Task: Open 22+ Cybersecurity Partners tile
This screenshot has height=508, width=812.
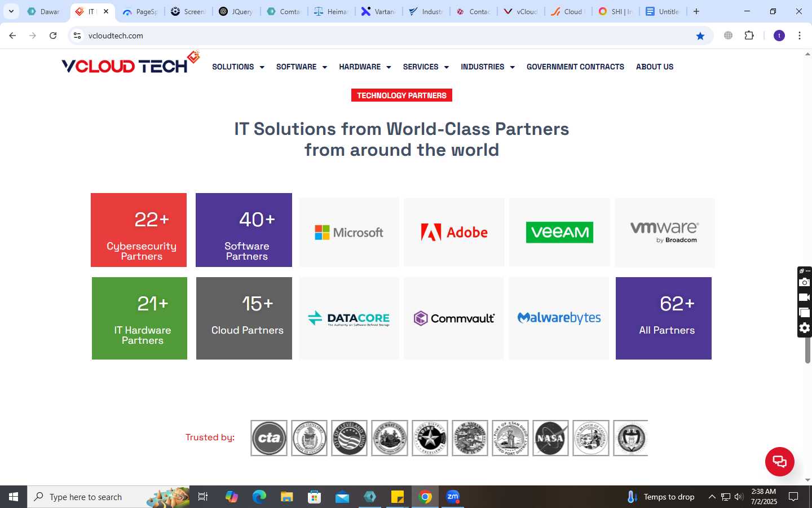Action: pyautogui.click(x=139, y=230)
